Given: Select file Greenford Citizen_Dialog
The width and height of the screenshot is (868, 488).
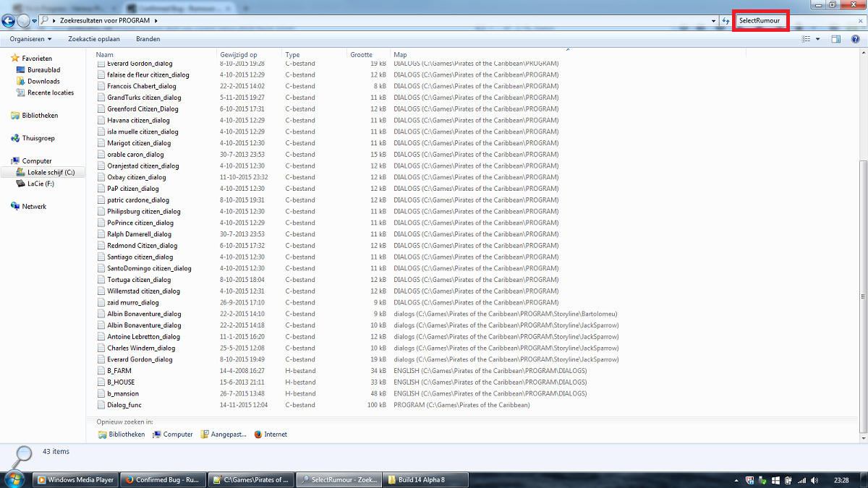Looking at the screenshot, I should 142,109.
